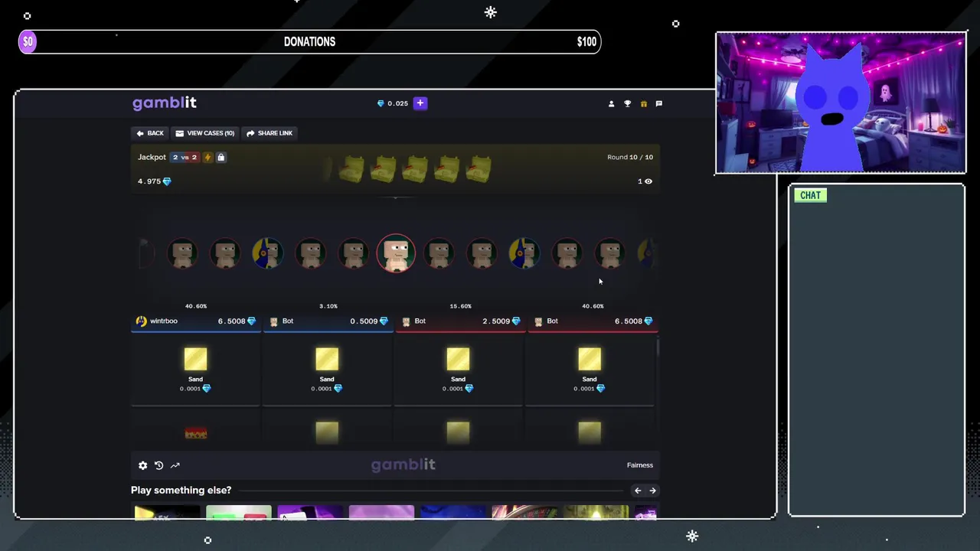
Task: Open the history clock icon
Action: pyautogui.click(x=158, y=465)
